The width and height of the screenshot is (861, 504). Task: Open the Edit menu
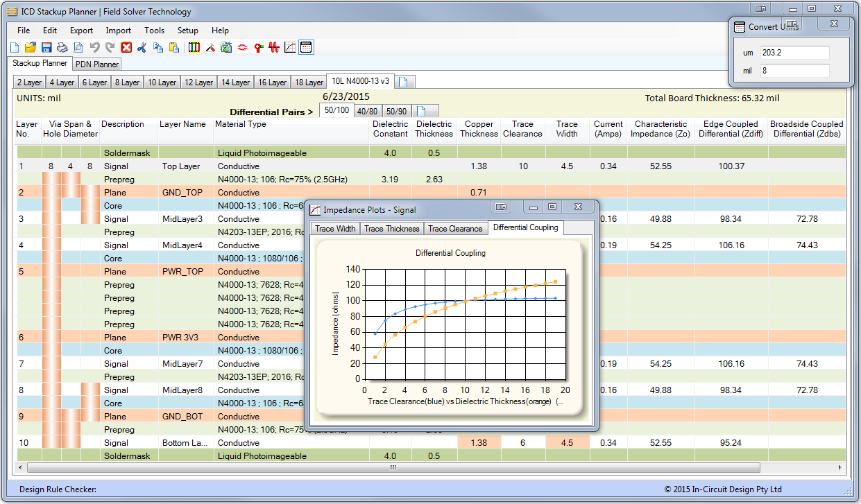point(50,31)
